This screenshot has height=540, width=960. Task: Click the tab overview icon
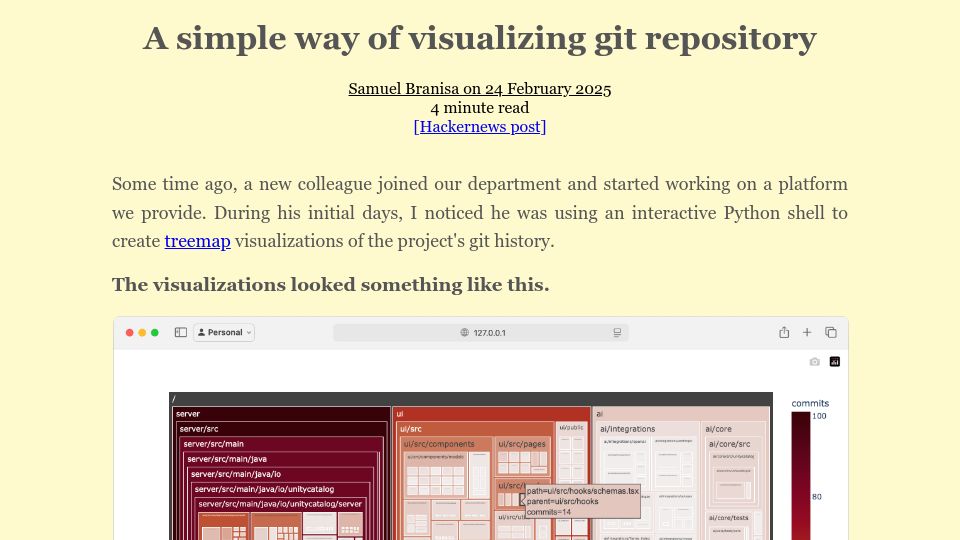[831, 332]
